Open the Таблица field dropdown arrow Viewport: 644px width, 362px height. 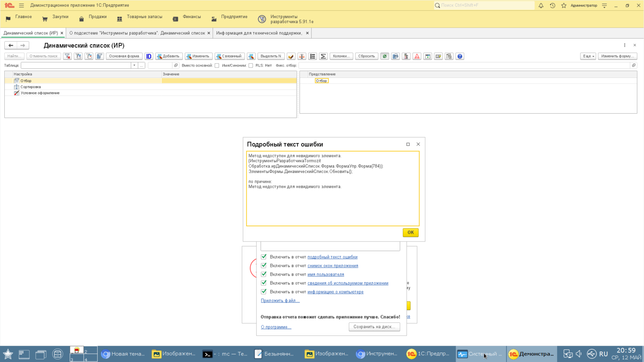coord(134,66)
